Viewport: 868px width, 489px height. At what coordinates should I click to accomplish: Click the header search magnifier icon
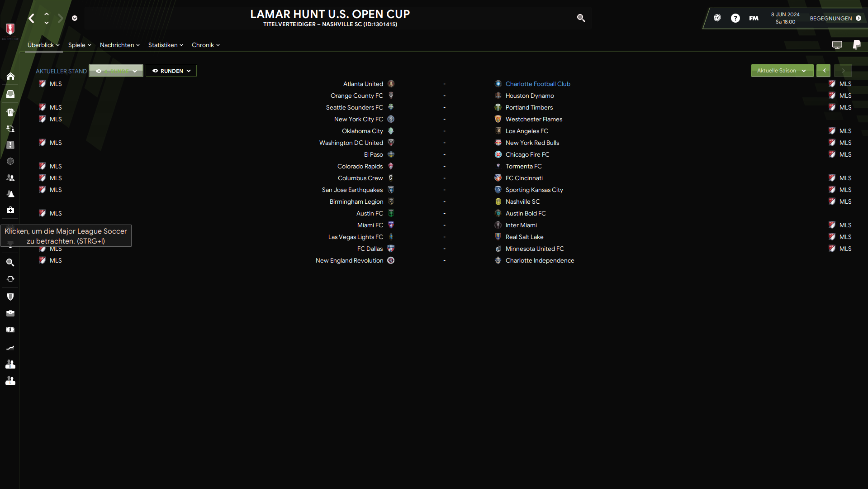[581, 18]
